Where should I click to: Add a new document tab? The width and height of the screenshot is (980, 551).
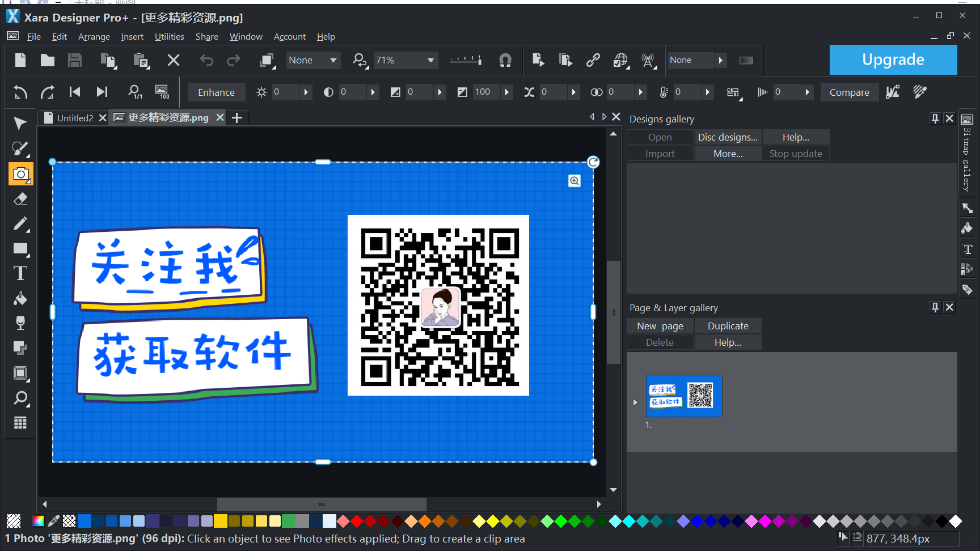click(x=237, y=118)
